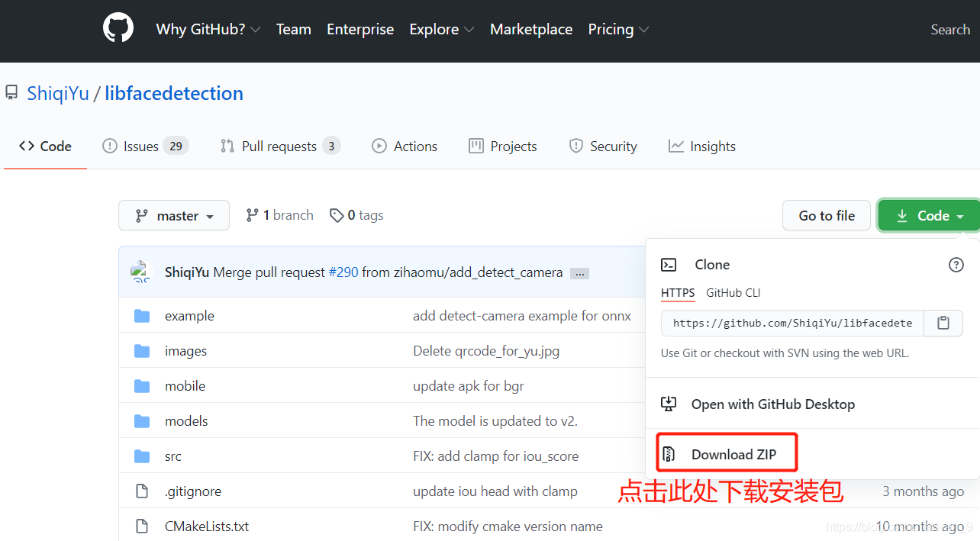The image size is (980, 541).
Task: Open the src folder
Action: pos(173,456)
